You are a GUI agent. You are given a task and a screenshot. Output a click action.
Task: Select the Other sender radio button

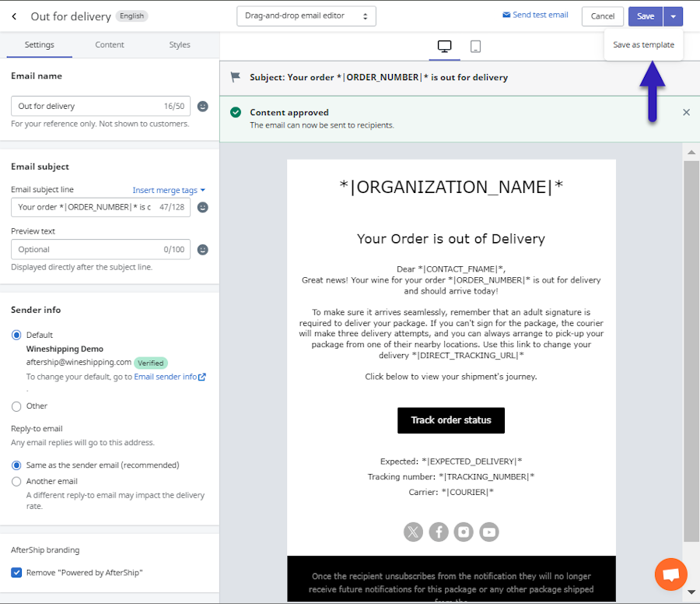pos(16,406)
